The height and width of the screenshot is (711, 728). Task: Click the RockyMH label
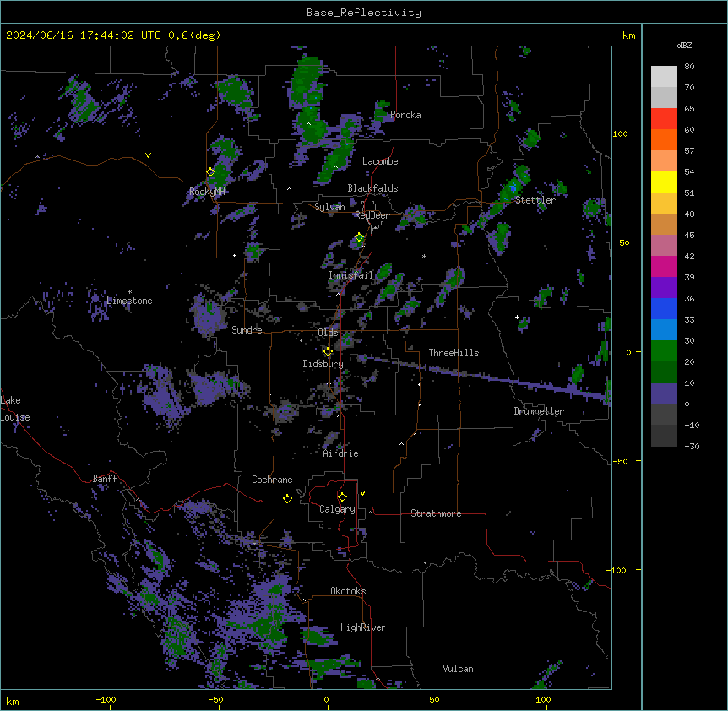point(207,192)
